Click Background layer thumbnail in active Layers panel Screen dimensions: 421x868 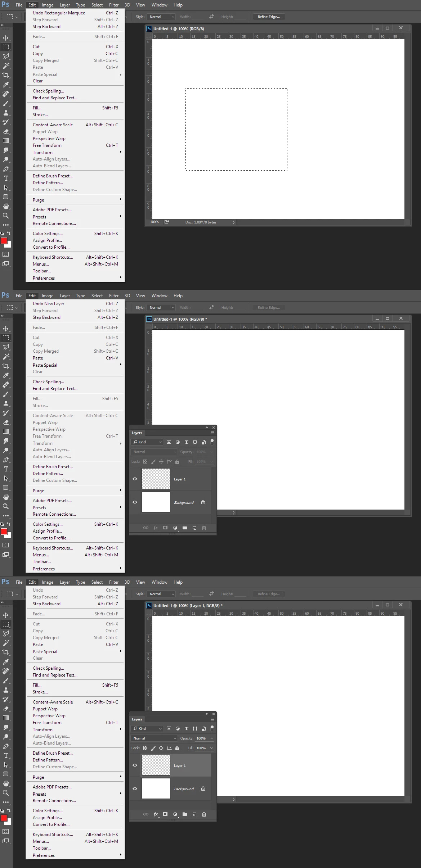156,788
